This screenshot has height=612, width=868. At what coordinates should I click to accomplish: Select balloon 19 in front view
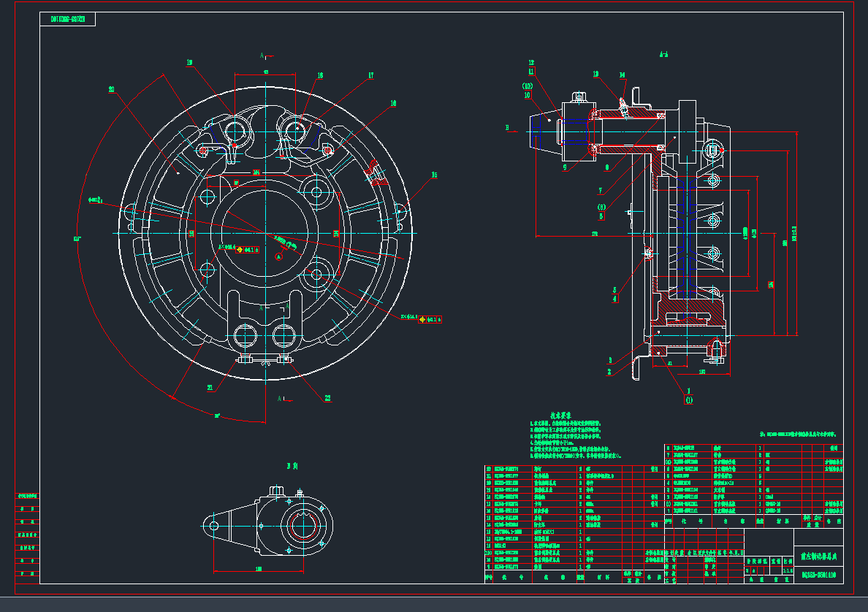tap(190, 63)
